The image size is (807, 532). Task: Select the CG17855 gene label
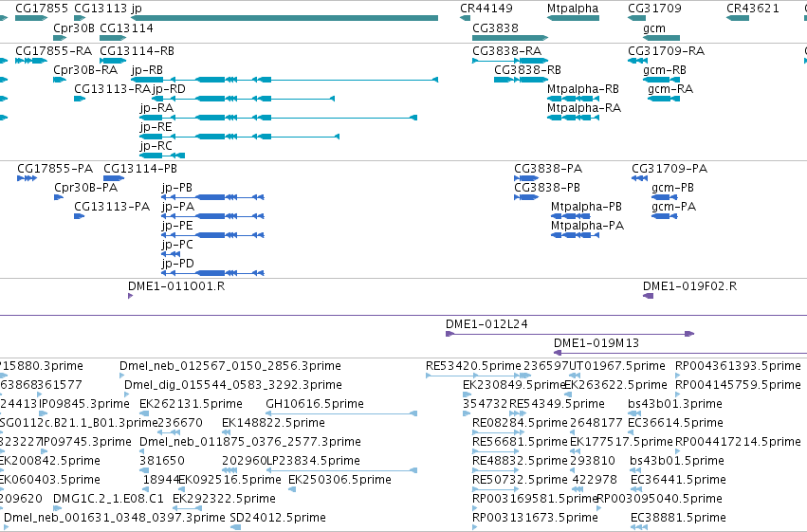(x=42, y=9)
